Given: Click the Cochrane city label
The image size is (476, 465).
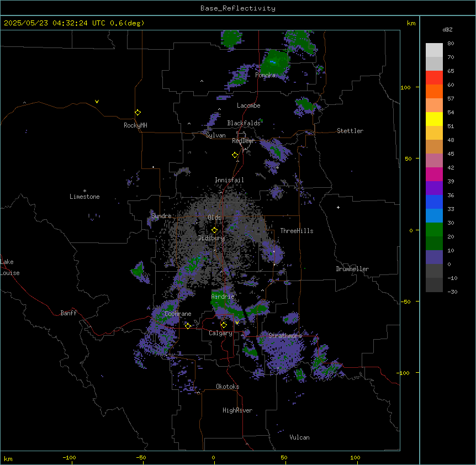Looking at the screenshot, I should pyautogui.click(x=178, y=314).
